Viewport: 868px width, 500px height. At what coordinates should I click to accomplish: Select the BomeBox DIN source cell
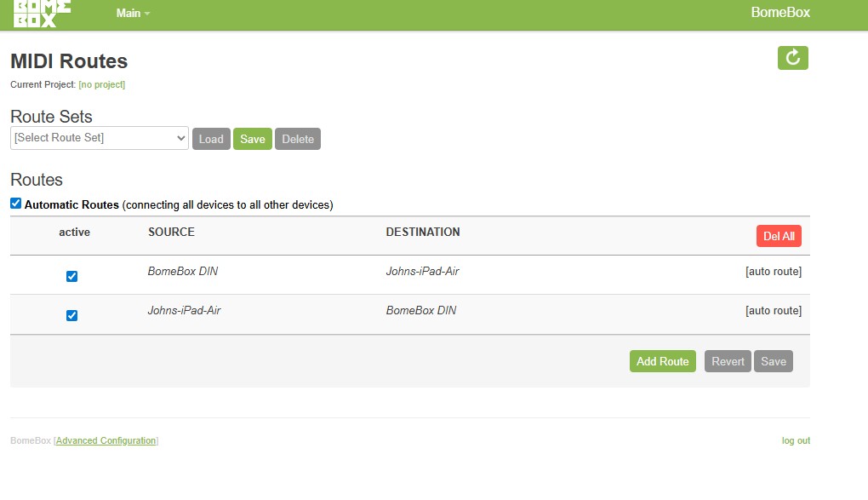[183, 271]
